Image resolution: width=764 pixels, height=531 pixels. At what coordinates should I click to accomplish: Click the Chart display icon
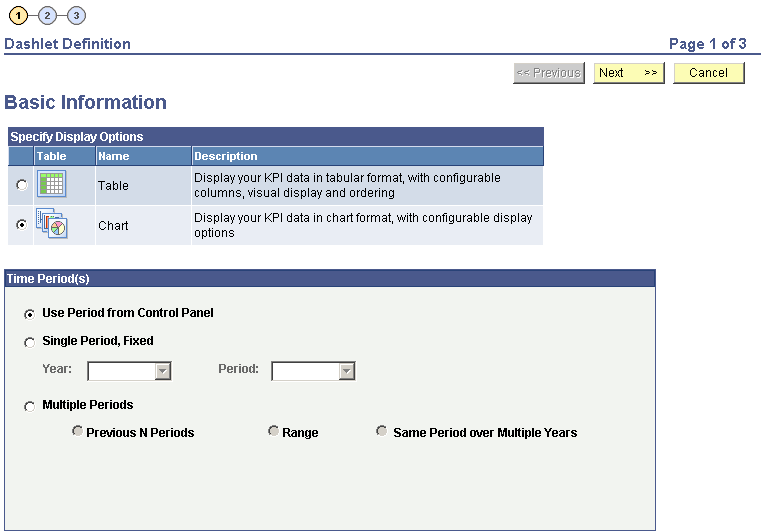tap(51, 225)
